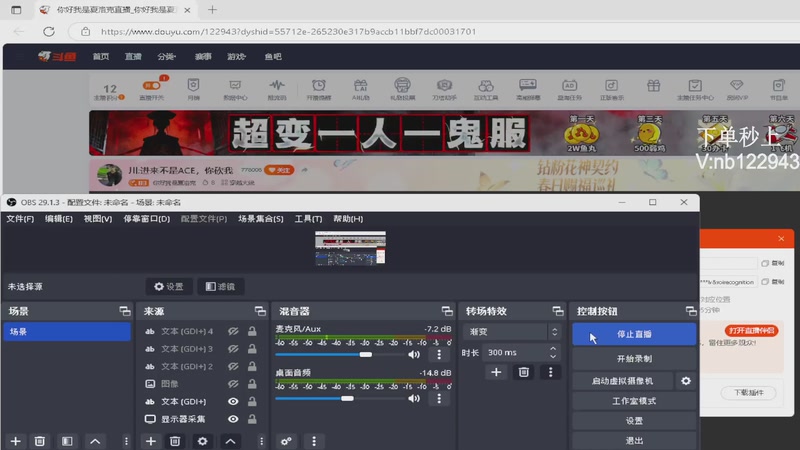Viewport: 800px width, 450px height.
Task: Show the hidden 文本 (GDI+) 3 source
Action: coord(233,349)
